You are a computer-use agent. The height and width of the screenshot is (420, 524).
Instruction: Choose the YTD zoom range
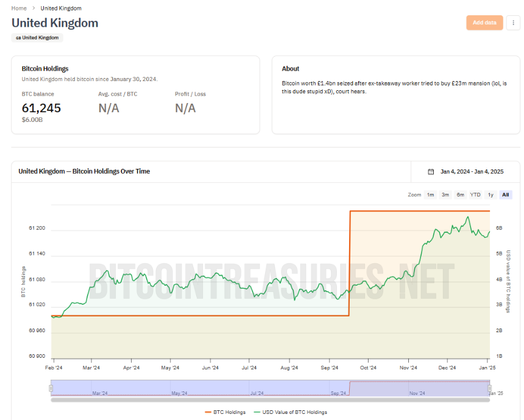pyautogui.click(x=475, y=194)
